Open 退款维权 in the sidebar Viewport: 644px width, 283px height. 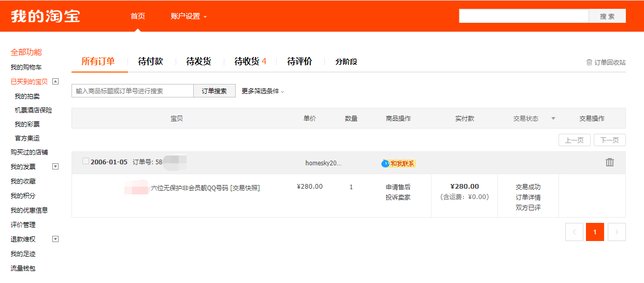[x=23, y=239]
